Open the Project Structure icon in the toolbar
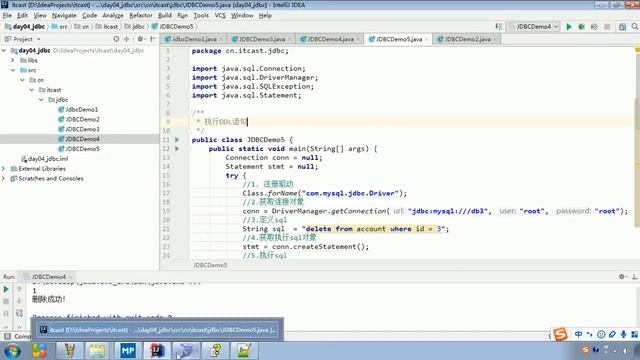 click(622, 27)
